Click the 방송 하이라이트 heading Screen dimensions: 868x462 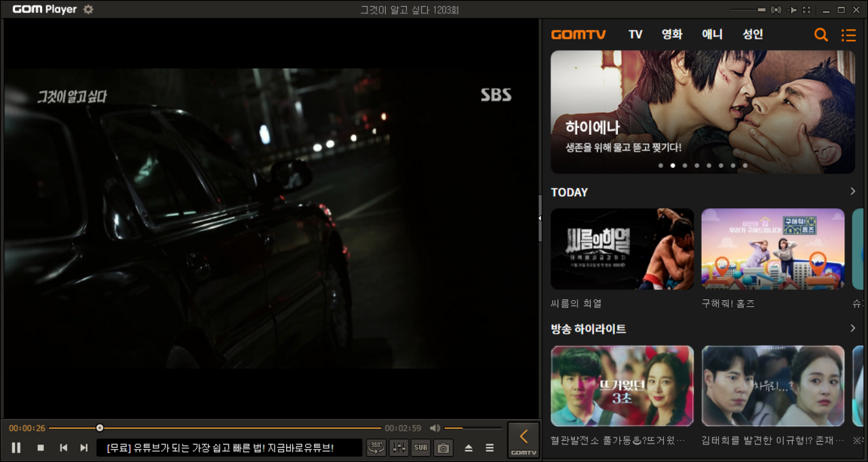pos(589,329)
